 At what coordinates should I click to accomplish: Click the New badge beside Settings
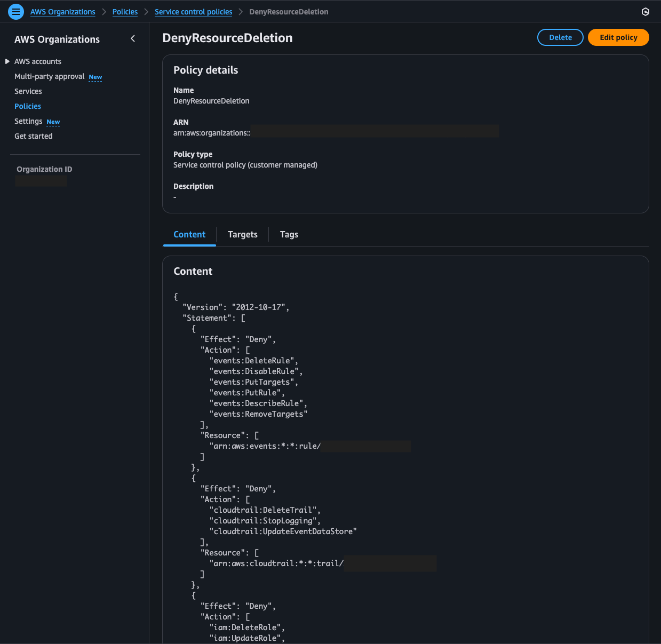[x=53, y=122]
